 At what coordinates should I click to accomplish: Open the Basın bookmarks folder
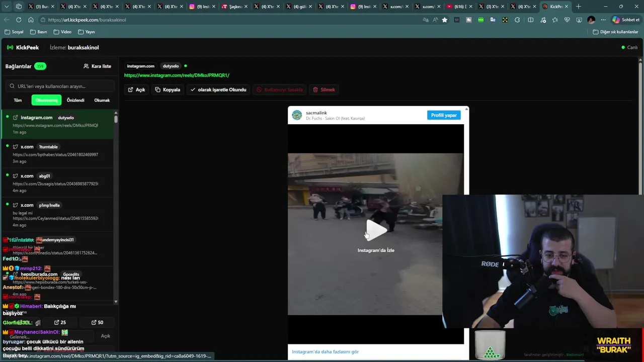tap(39, 32)
